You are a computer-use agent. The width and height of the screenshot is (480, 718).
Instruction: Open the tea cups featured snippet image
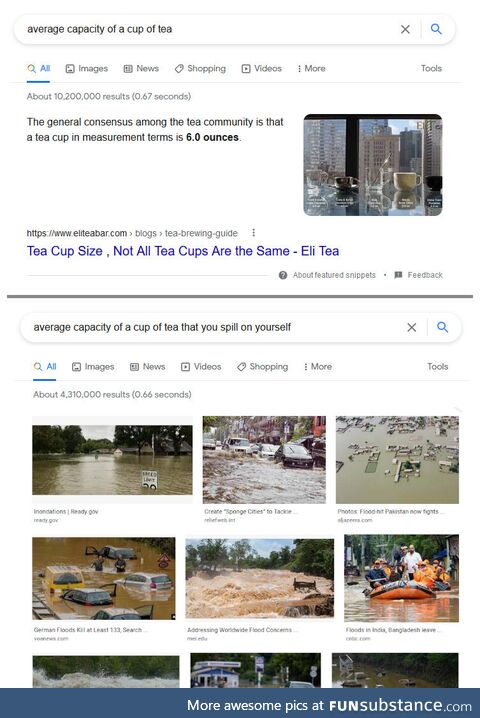click(373, 165)
